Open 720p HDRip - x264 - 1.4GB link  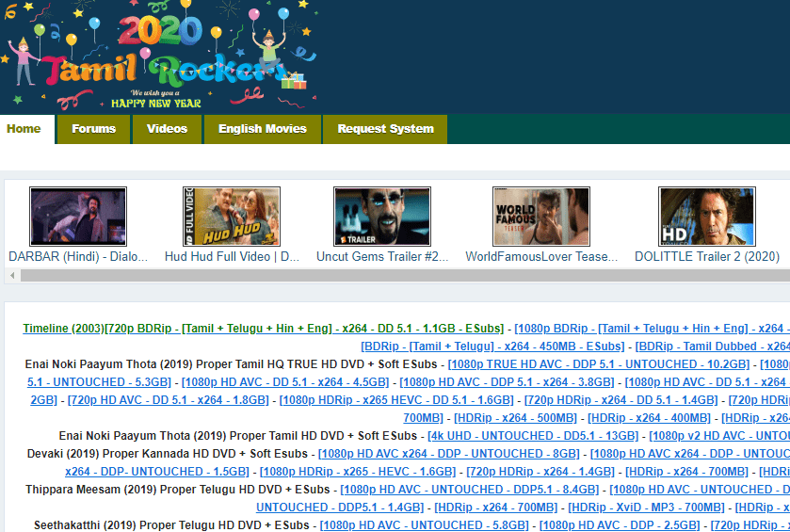pyautogui.click(x=540, y=472)
